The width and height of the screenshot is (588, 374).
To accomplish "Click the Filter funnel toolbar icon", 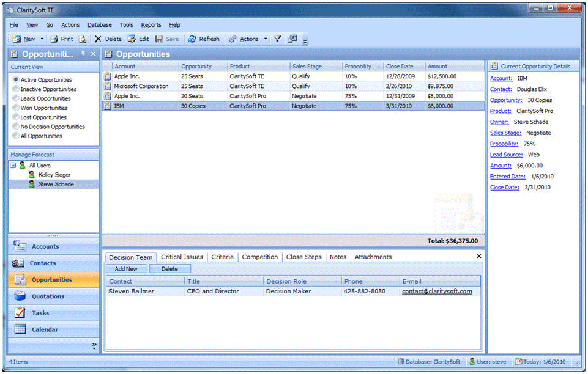I will (277, 39).
